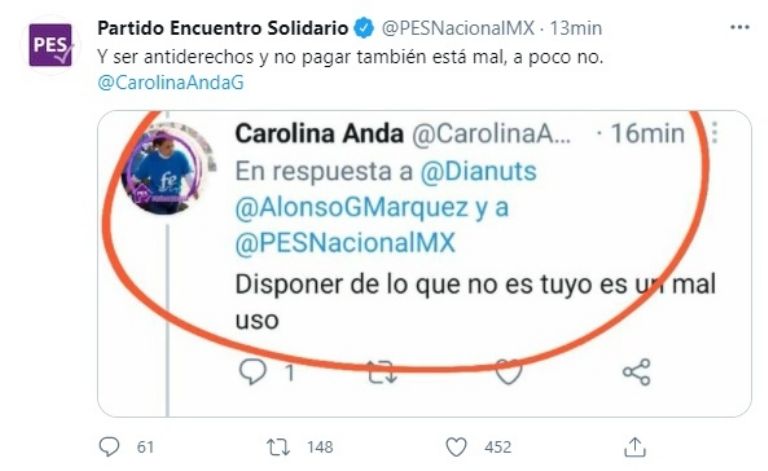Open the PES profile avatar
Viewport: 768px width, 471px height.
tap(50, 45)
